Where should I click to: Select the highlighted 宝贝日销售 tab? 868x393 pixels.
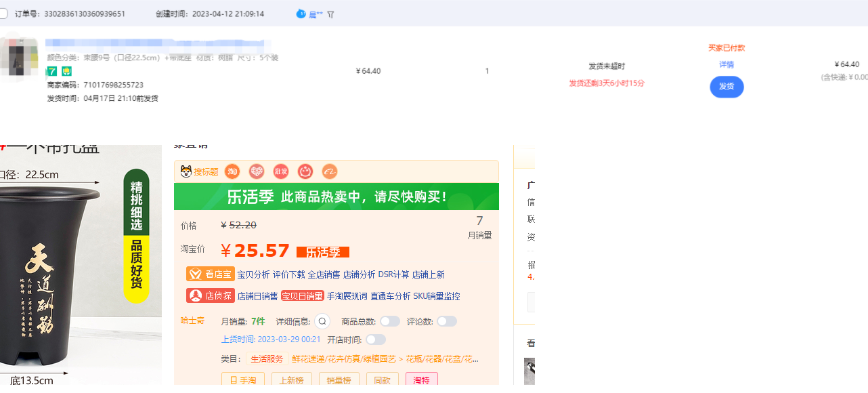tap(303, 296)
